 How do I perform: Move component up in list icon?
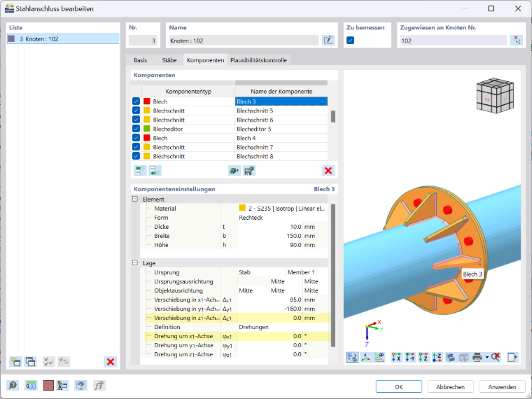click(x=140, y=170)
